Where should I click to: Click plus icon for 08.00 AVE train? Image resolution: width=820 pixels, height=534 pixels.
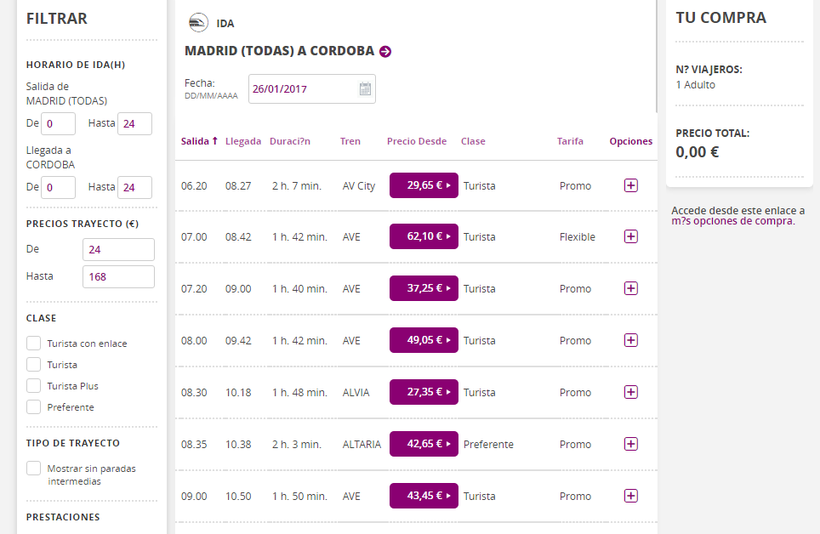[x=630, y=340]
